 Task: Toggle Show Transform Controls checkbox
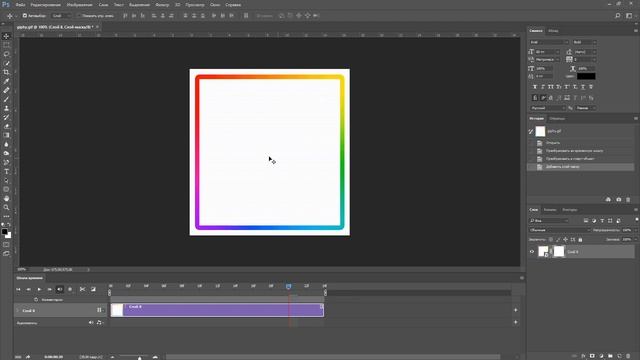[x=79, y=16]
